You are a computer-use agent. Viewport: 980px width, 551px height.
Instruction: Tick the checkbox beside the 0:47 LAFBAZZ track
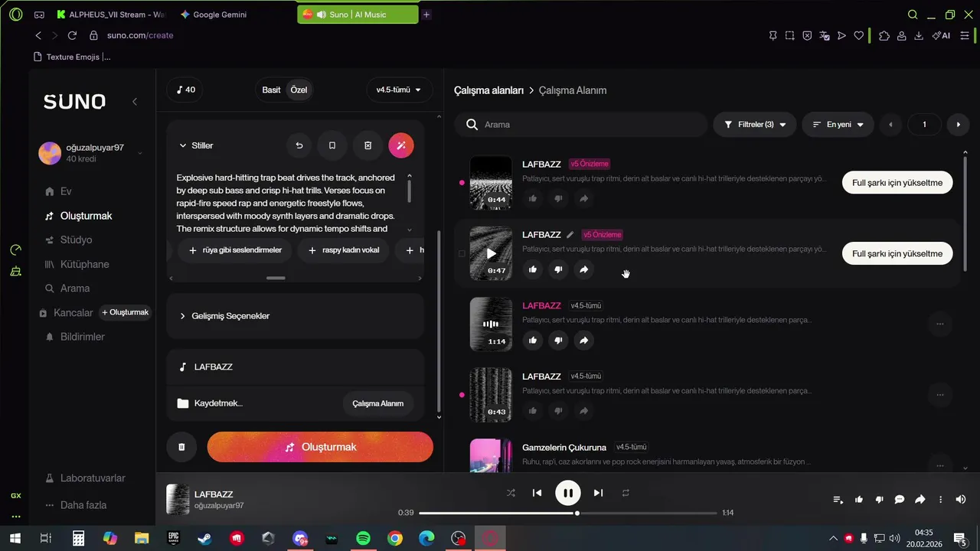click(x=462, y=253)
